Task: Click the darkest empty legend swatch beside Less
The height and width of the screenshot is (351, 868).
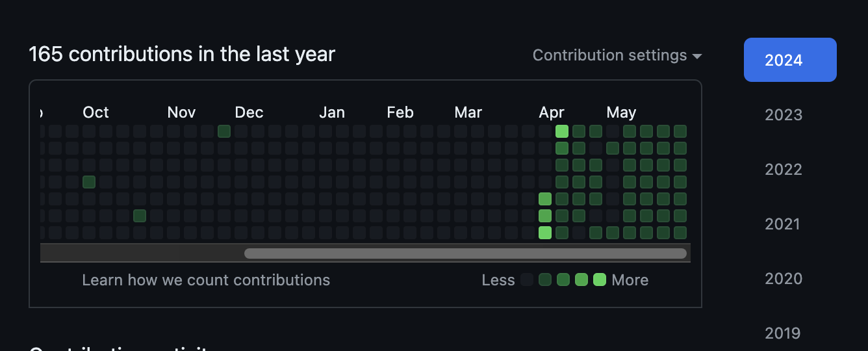Action: point(527,280)
